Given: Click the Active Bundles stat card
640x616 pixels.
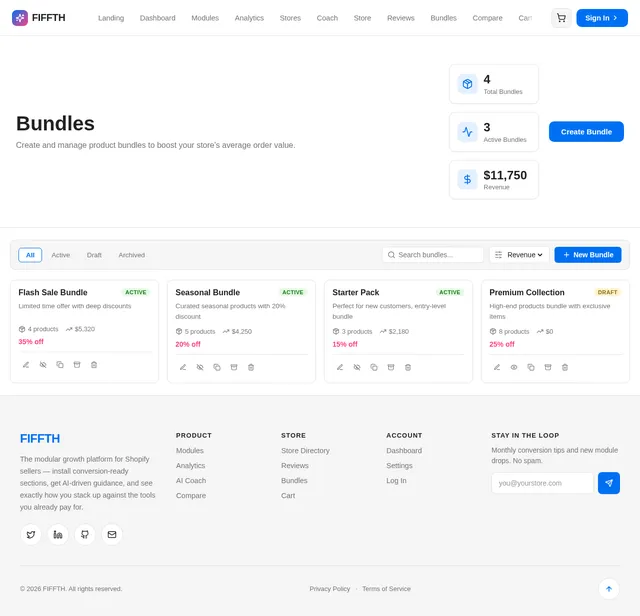Looking at the screenshot, I should [x=494, y=132].
